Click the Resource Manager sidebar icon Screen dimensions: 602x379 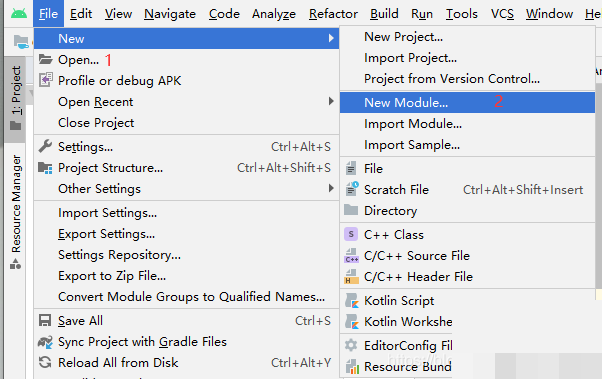coord(15,264)
